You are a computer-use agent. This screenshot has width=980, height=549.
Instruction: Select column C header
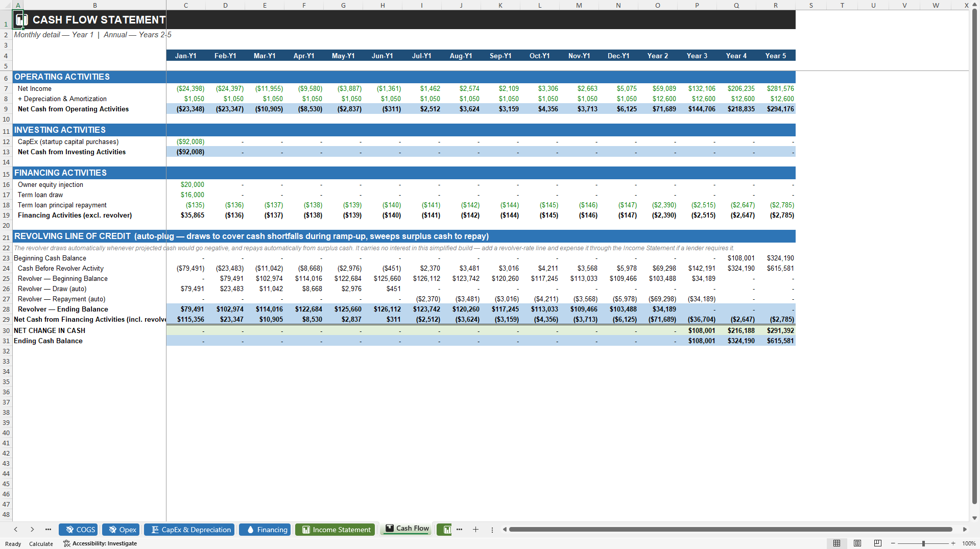tap(186, 5)
